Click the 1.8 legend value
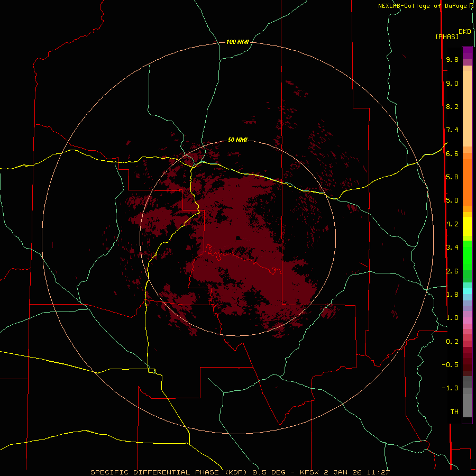476x476 pixels. (452, 295)
